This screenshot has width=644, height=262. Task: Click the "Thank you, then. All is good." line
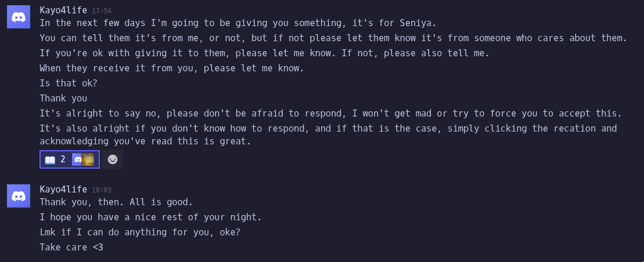click(x=116, y=202)
